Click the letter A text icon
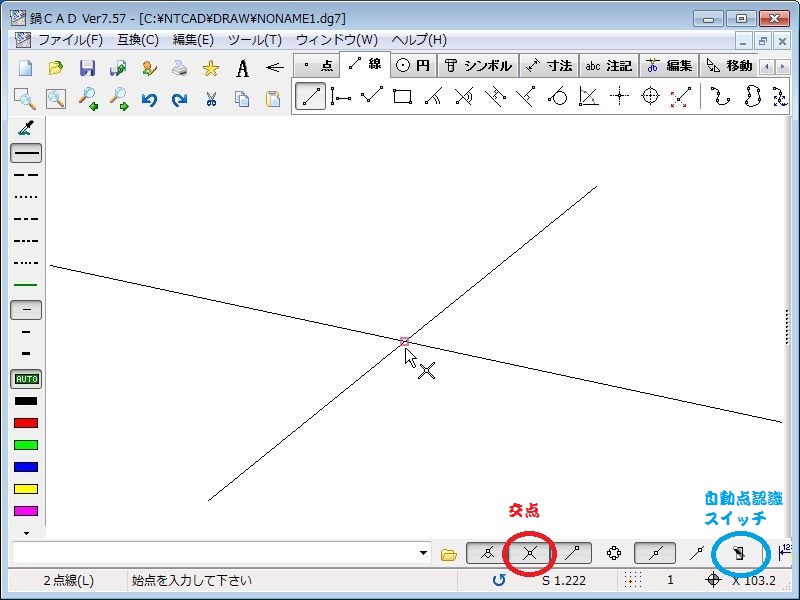 coord(243,68)
